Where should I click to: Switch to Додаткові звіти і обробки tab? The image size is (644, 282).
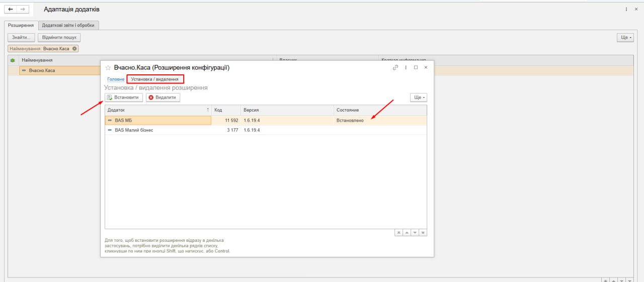pos(68,25)
